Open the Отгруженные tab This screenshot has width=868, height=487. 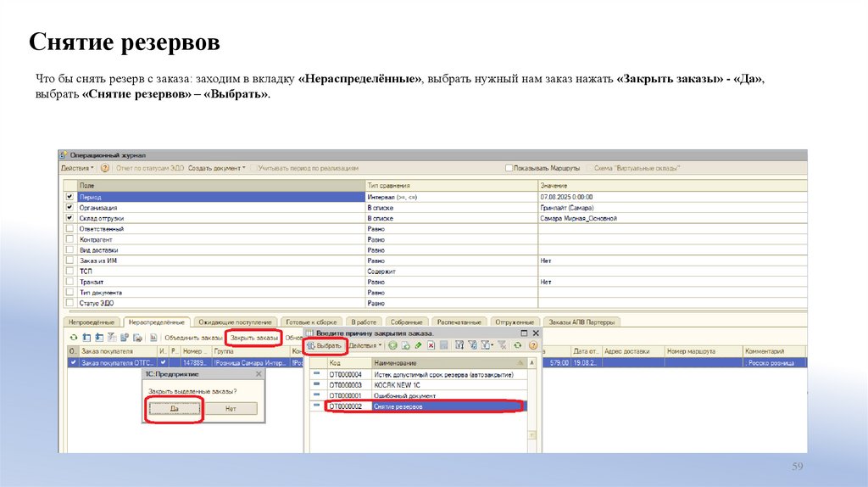click(515, 322)
